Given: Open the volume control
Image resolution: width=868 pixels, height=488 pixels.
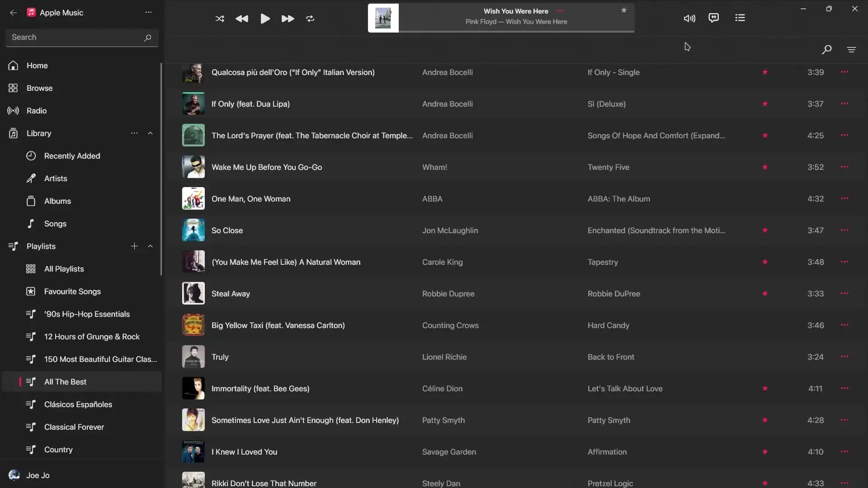Looking at the screenshot, I should [x=689, y=18].
